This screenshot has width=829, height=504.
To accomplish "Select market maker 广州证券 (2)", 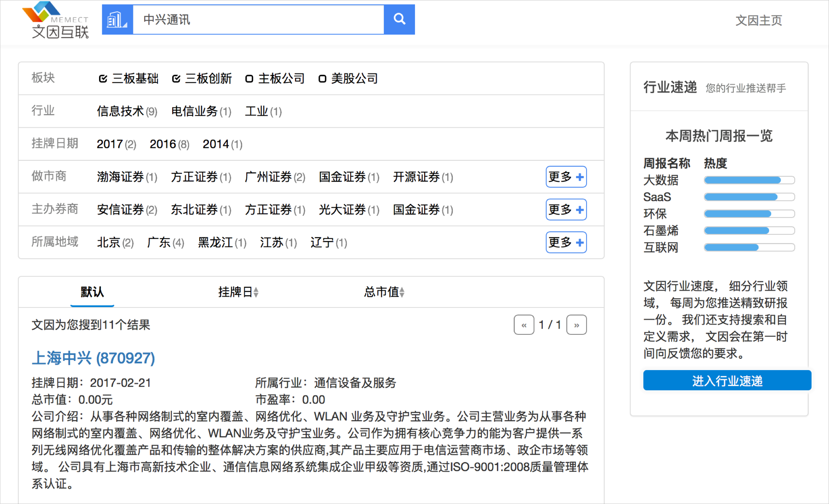I will (275, 177).
